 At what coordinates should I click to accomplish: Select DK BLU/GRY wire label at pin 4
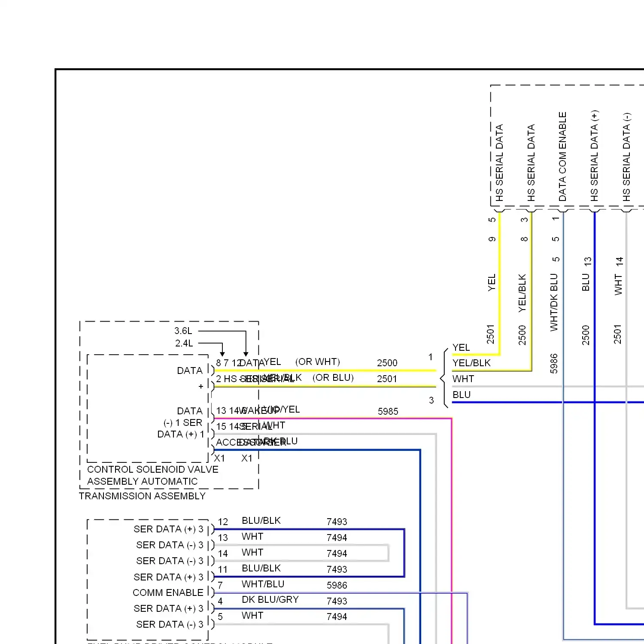[270, 599]
